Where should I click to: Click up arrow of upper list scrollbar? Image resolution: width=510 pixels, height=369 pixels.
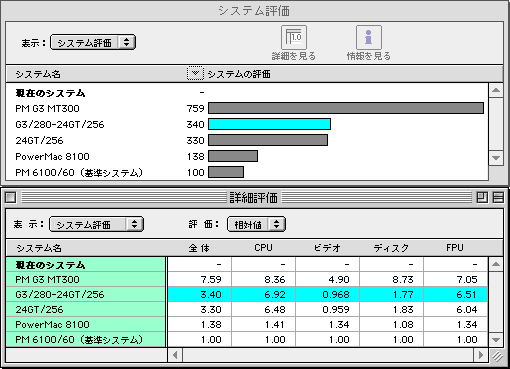pos(496,90)
